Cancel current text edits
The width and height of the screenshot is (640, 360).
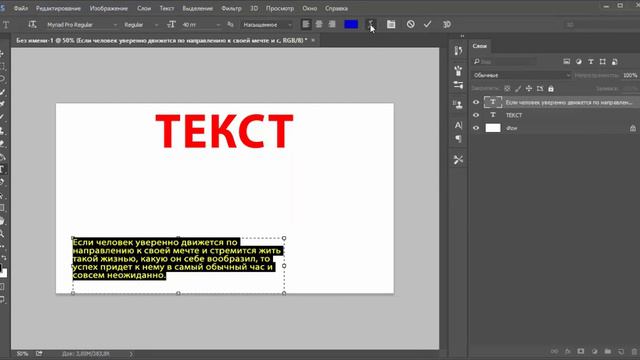(411, 24)
